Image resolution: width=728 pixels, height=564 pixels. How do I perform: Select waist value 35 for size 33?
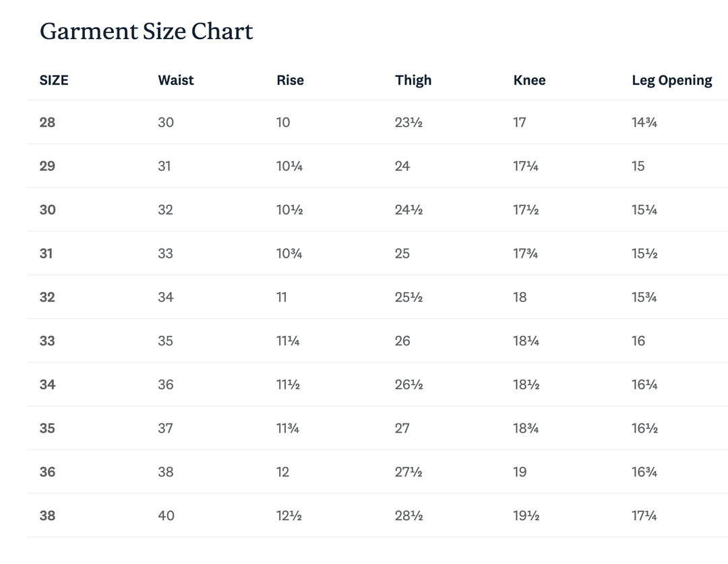point(166,341)
